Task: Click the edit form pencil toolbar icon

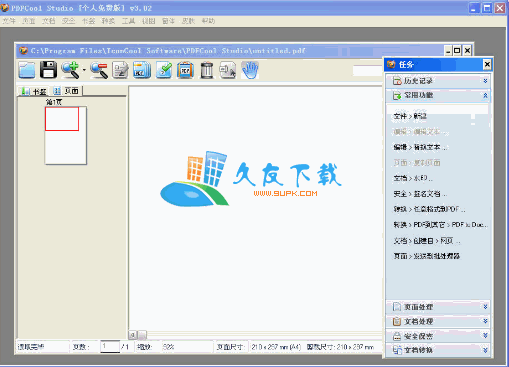Action: coord(120,70)
